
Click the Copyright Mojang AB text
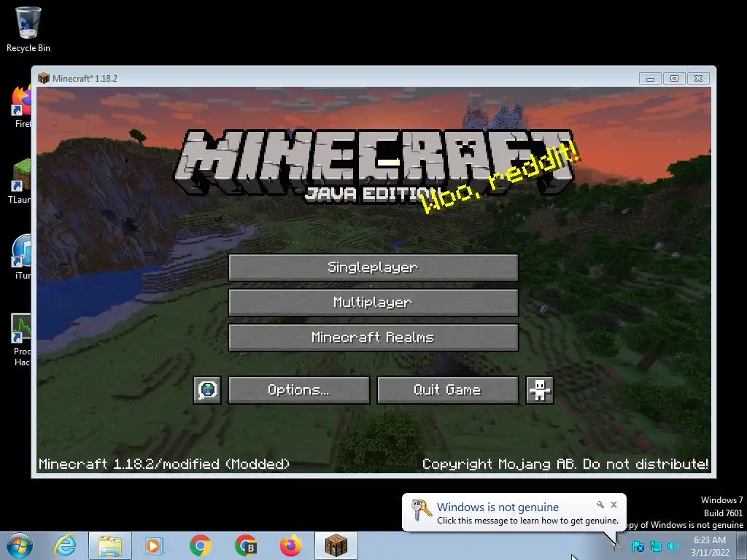coord(565,464)
